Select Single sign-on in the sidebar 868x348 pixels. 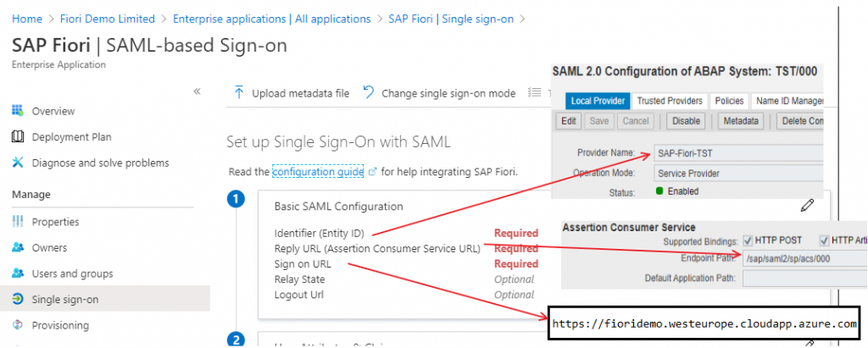pos(64,300)
